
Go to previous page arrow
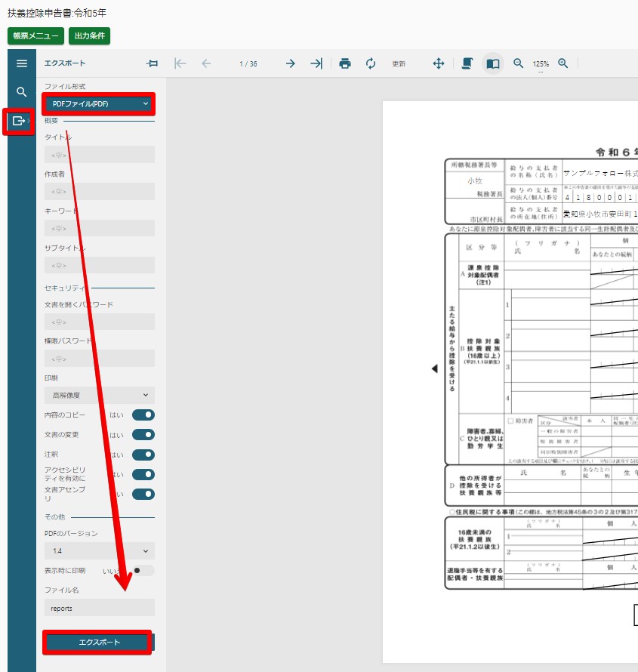click(206, 63)
